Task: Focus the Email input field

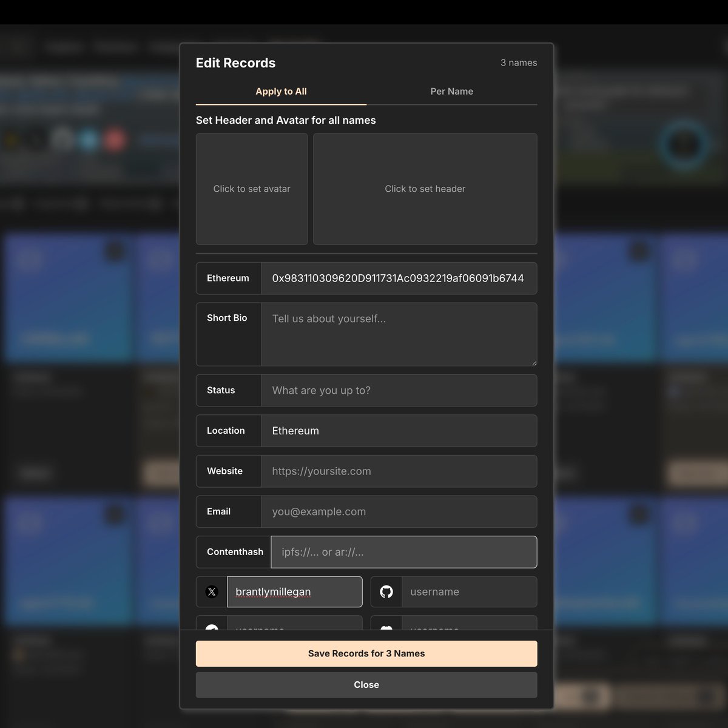Action: click(x=399, y=511)
